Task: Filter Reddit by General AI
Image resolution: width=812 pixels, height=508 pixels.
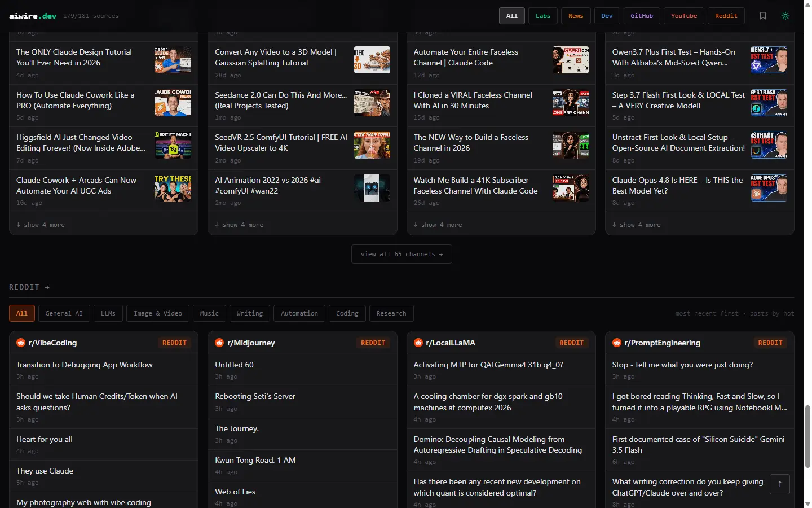Action: coord(64,313)
